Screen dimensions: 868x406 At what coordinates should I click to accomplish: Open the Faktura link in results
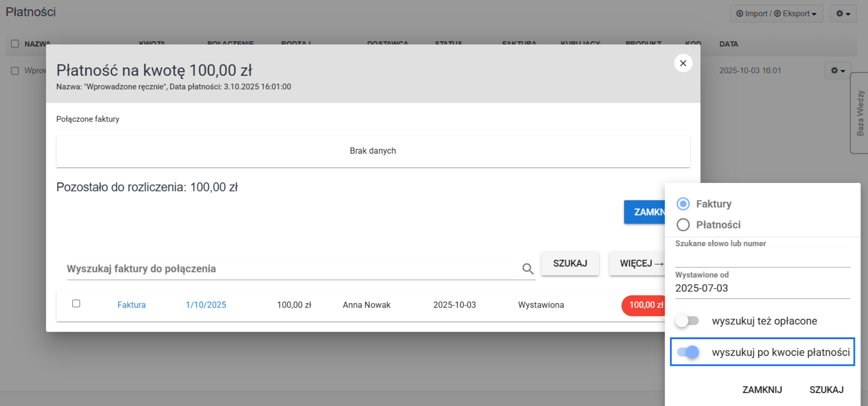click(x=132, y=305)
